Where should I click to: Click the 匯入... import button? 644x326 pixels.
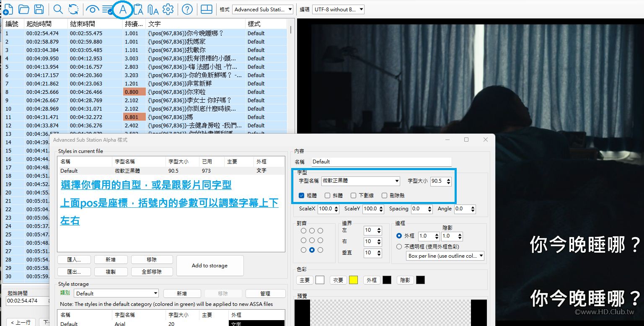coord(74,260)
